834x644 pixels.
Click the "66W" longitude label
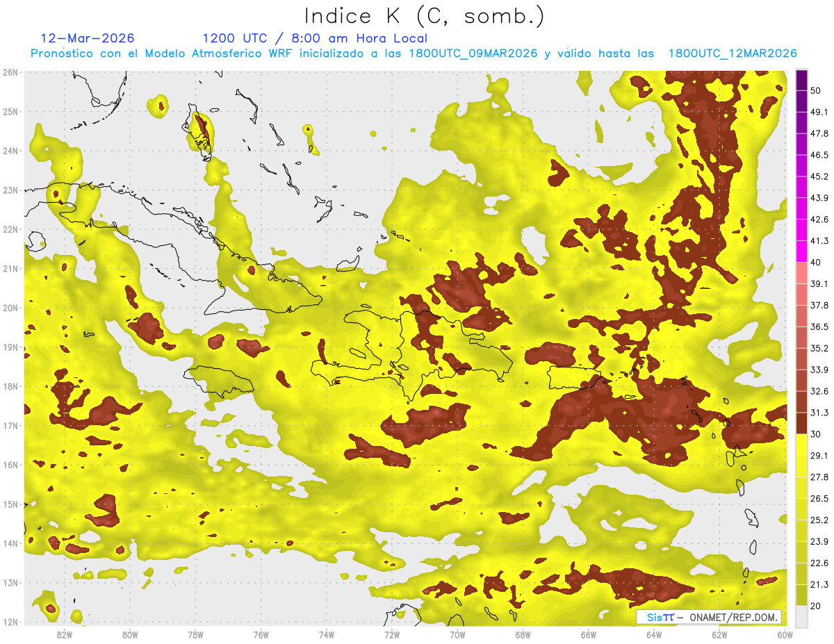tap(588, 634)
